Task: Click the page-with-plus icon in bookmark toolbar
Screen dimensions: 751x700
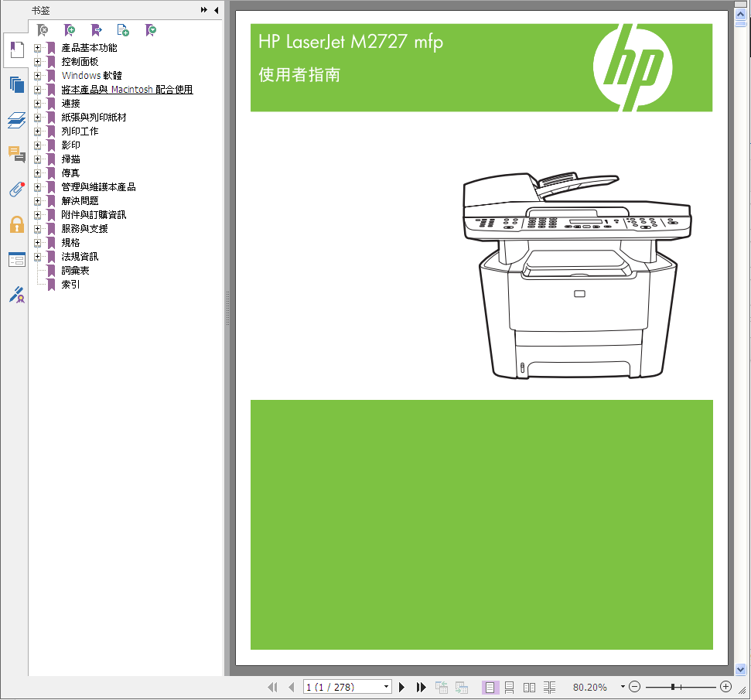Action: pos(123,31)
